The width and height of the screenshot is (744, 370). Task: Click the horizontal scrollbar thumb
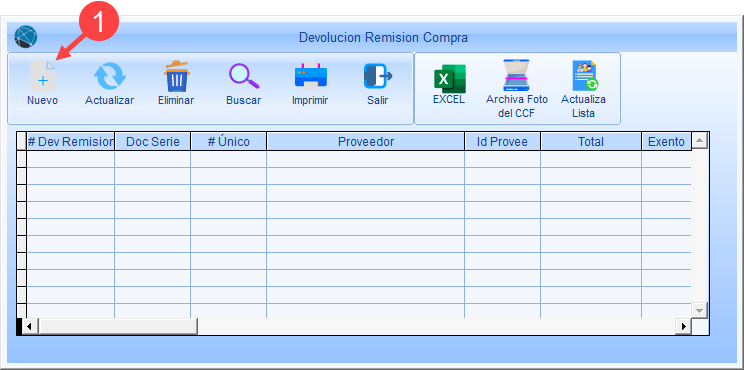(x=118, y=326)
